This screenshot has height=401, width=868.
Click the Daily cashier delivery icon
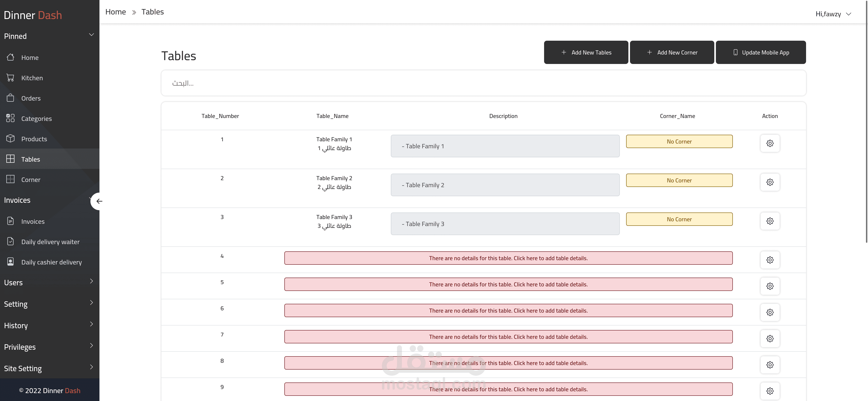(x=10, y=262)
